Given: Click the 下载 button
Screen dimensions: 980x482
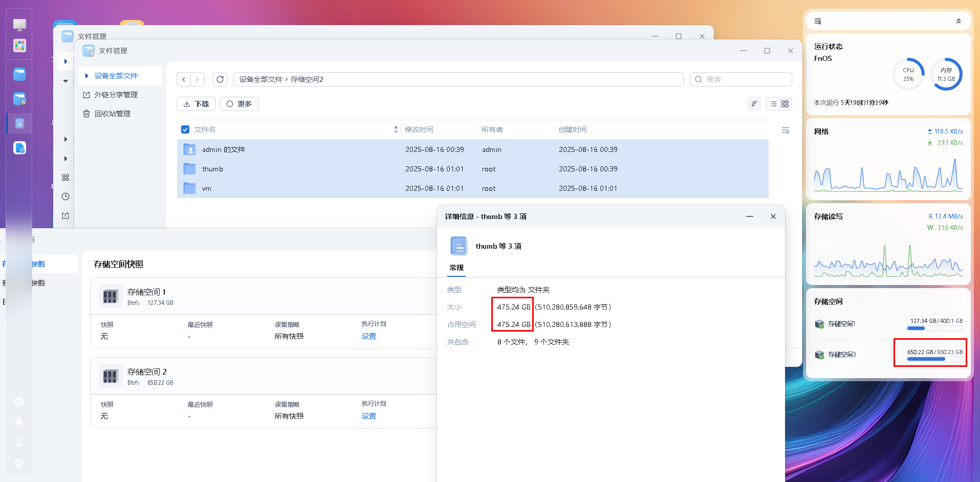Looking at the screenshot, I should tap(196, 104).
